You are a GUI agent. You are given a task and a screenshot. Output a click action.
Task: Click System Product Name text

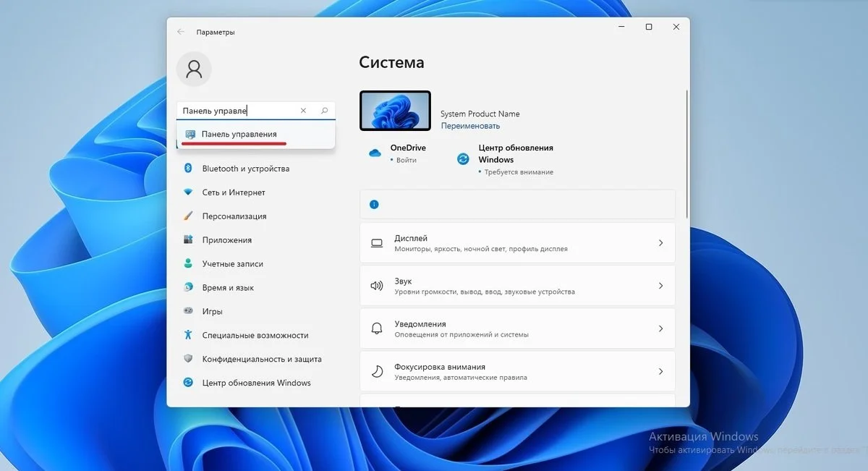(x=480, y=114)
